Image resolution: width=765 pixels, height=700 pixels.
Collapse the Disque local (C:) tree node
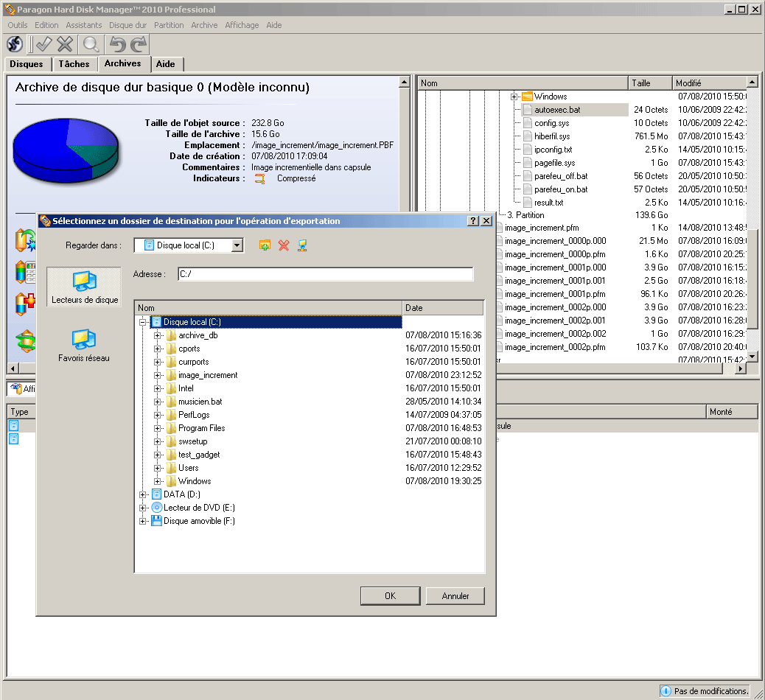point(142,322)
